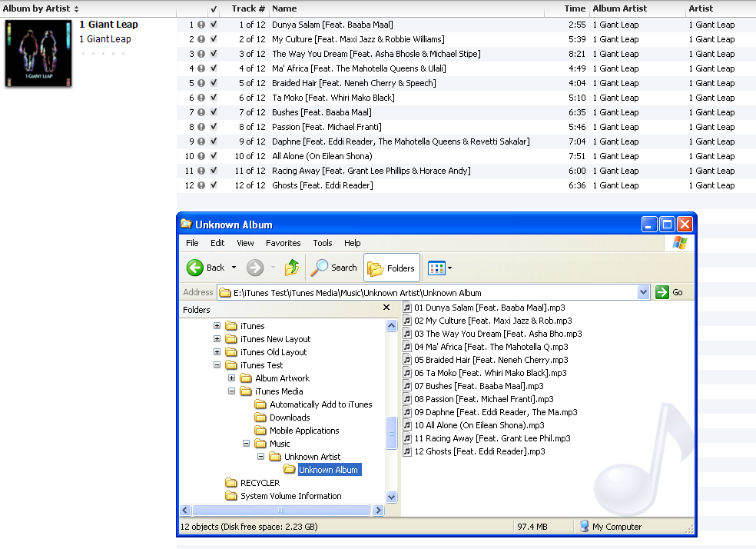Select the 11 Racing Away mp3 file
The image size is (756, 549).
tap(487, 438)
